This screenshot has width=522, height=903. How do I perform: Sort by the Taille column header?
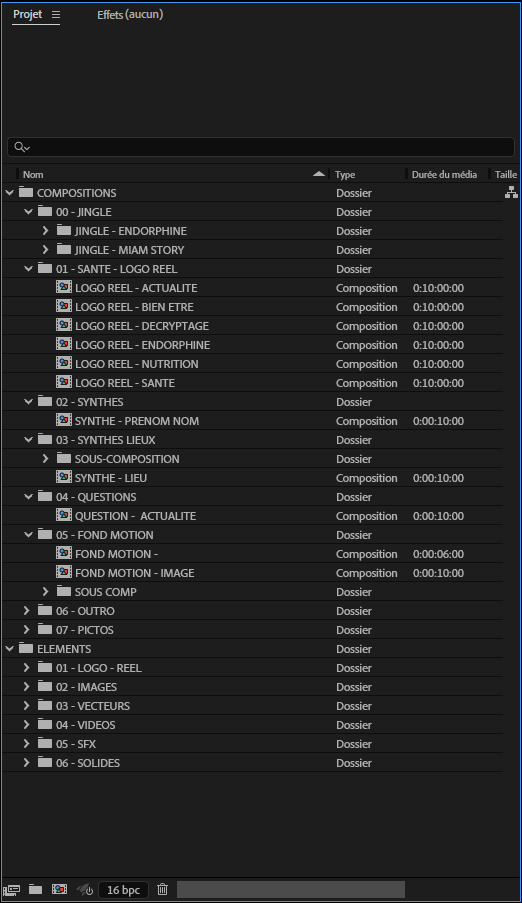click(506, 174)
